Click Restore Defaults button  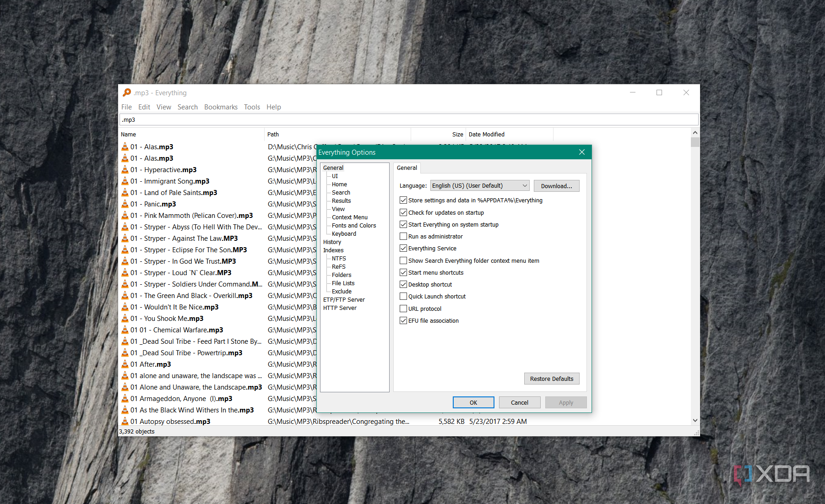click(x=552, y=379)
